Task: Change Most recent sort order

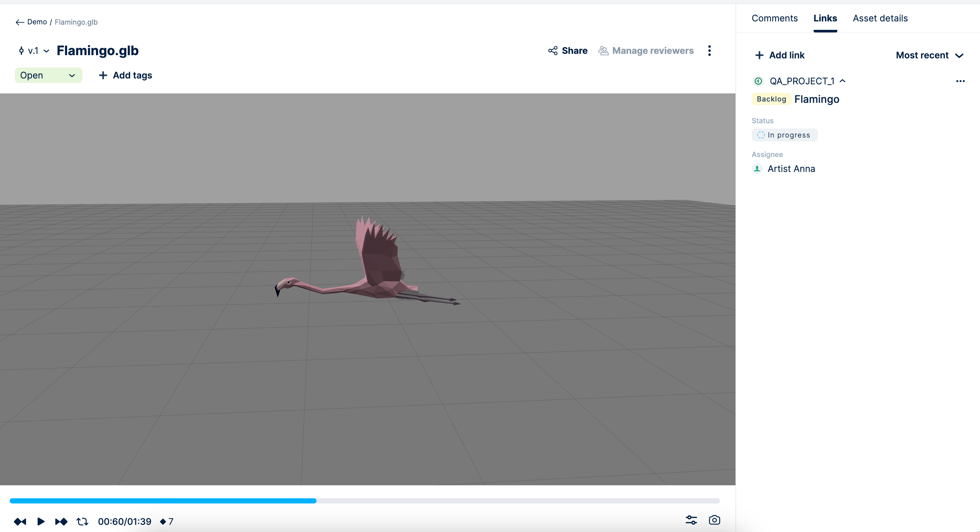Action: click(929, 55)
